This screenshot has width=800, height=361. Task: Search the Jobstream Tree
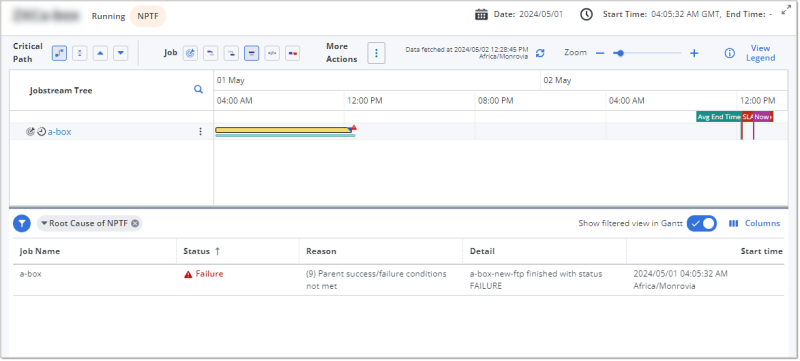[198, 90]
